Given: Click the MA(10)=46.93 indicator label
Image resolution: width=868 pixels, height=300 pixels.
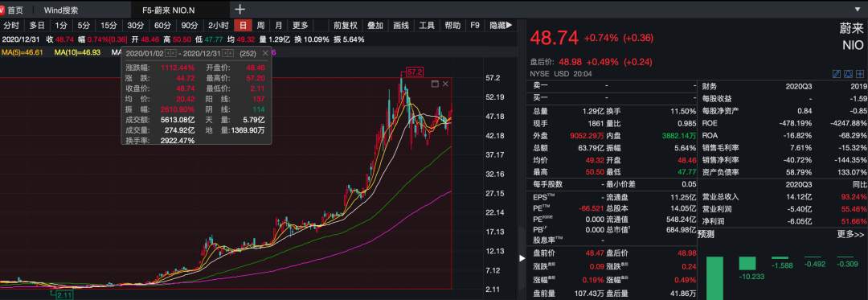Looking at the screenshot, I should coord(77,52).
